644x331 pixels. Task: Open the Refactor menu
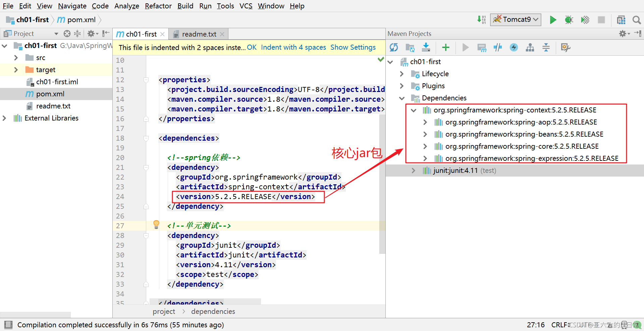tap(158, 6)
